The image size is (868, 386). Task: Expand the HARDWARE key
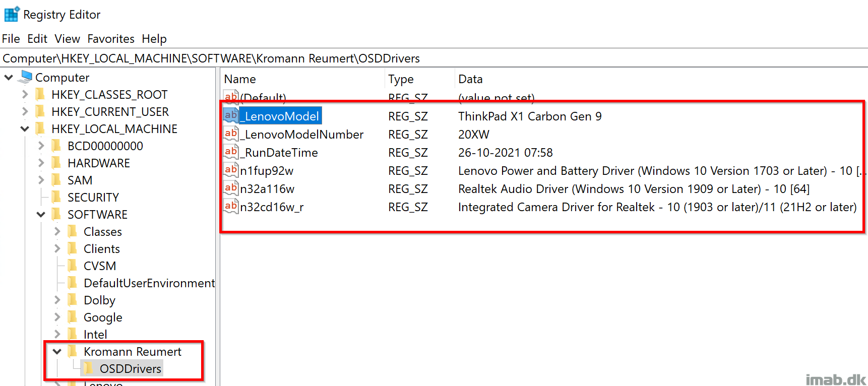click(41, 163)
